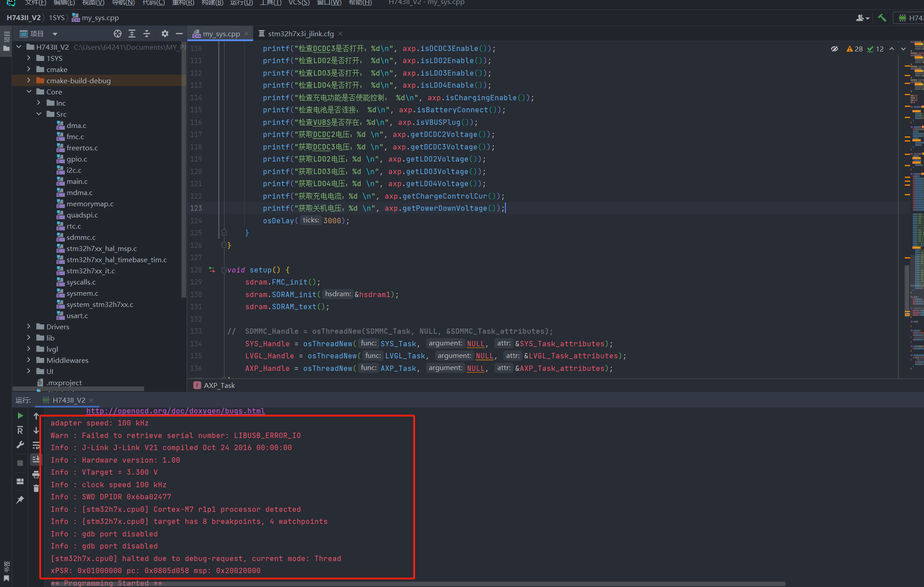Toggle the reader mode eye icon
Screen dimensions: 924x587
click(x=835, y=49)
